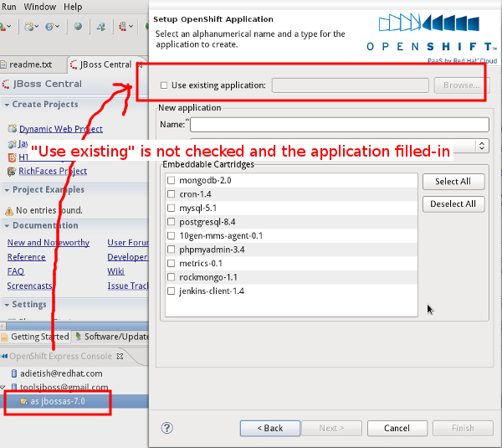Image resolution: width=502 pixels, height=448 pixels.
Task: Open wizard help question mark icon
Action: [x=166, y=428]
